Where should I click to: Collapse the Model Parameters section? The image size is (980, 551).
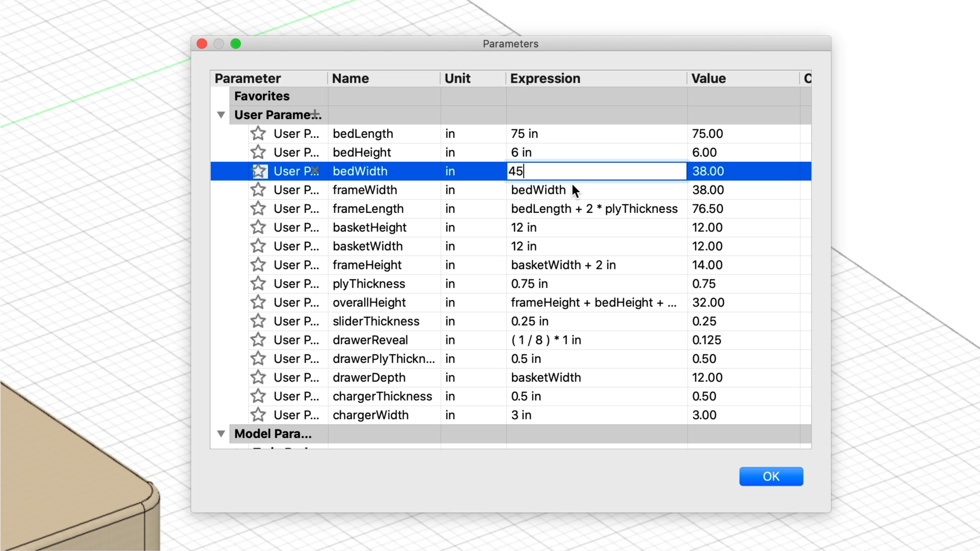221,433
